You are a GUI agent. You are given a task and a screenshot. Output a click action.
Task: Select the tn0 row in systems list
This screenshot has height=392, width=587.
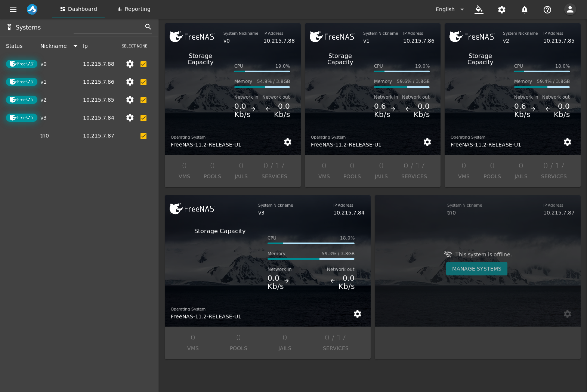79,136
